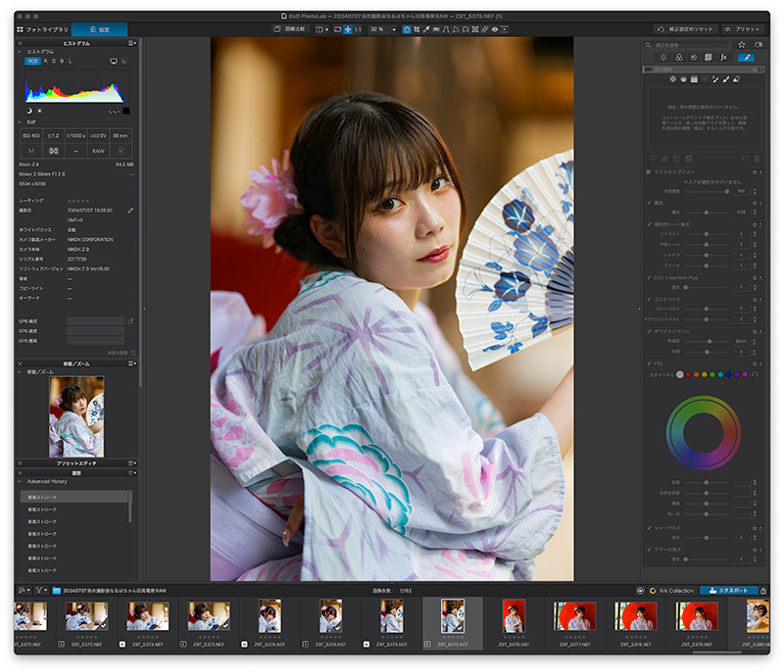The height and width of the screenshot is (672, 784).
Task: Choose the horizon level tool
Action: click(x=436, y=29)
